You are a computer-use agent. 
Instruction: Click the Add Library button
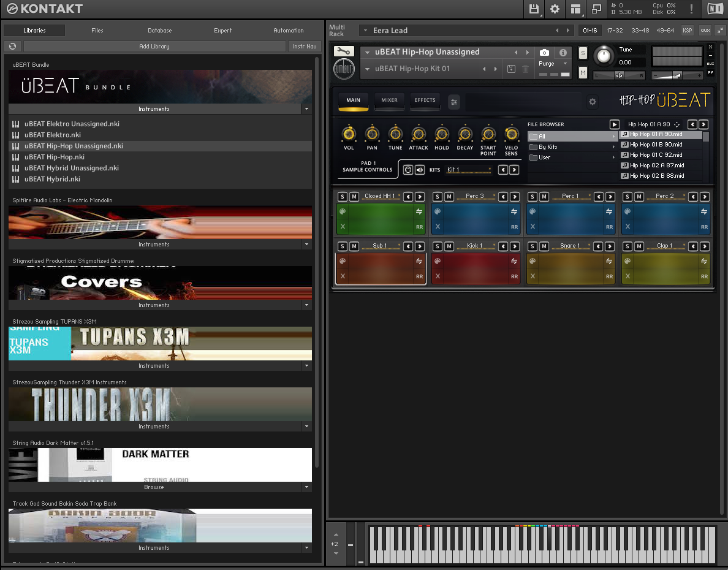coord(154,47)
